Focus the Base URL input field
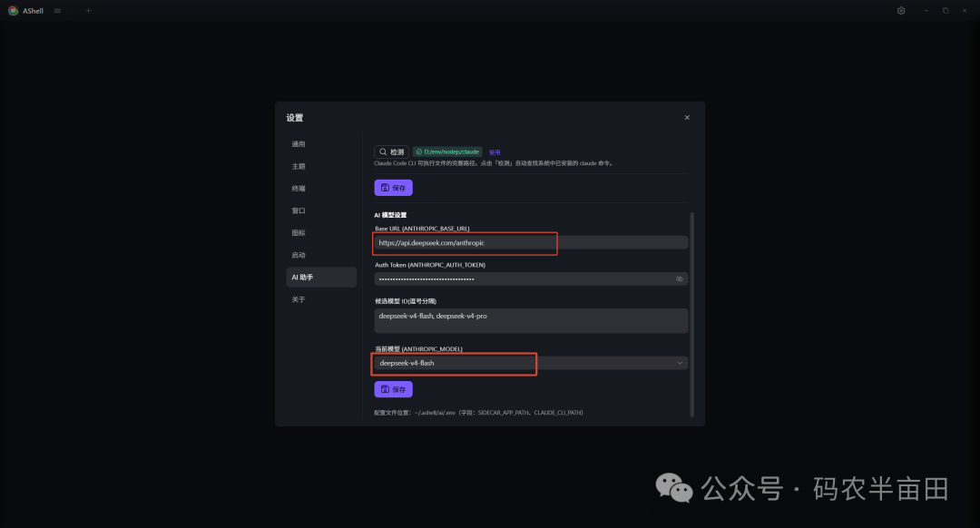980x528 pixels. (531, 242)
